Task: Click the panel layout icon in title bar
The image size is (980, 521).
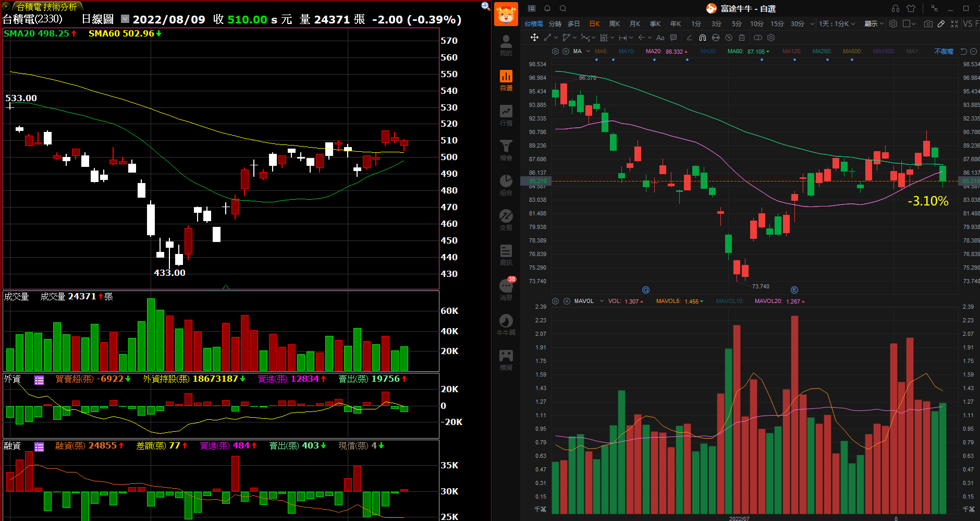Action: [532, 8]
